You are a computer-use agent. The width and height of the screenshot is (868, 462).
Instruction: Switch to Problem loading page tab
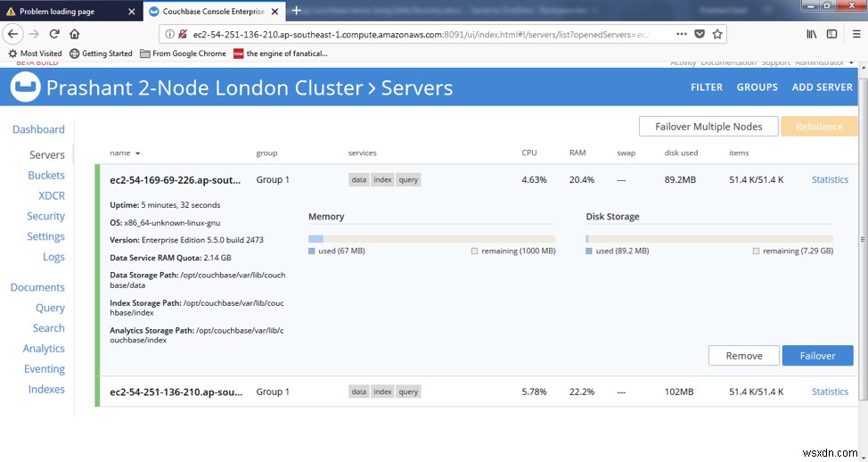[x=71, y=11]
